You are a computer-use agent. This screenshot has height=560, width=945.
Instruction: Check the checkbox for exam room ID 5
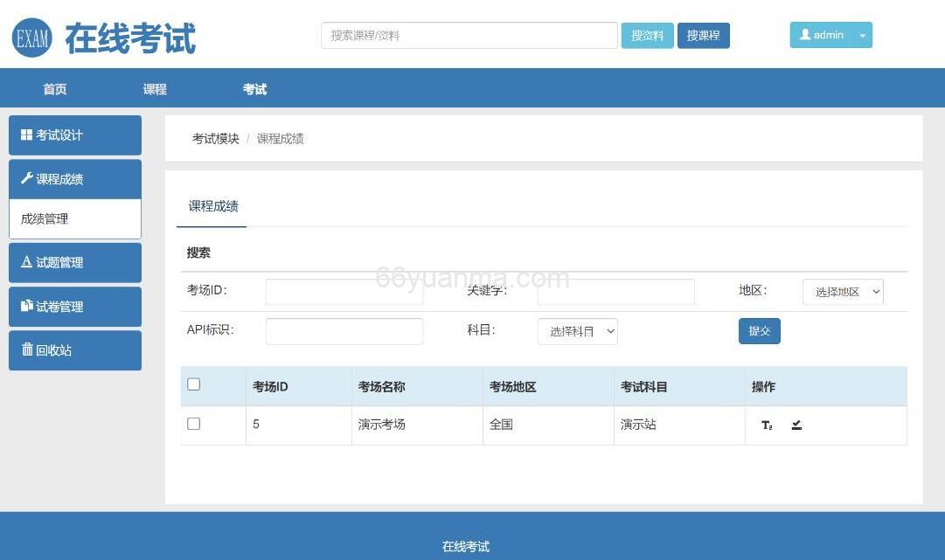(x=194, y=423)
